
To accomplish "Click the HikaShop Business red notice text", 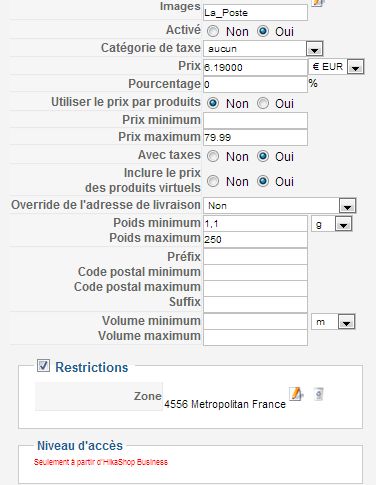I will click(x=101, y=462).
